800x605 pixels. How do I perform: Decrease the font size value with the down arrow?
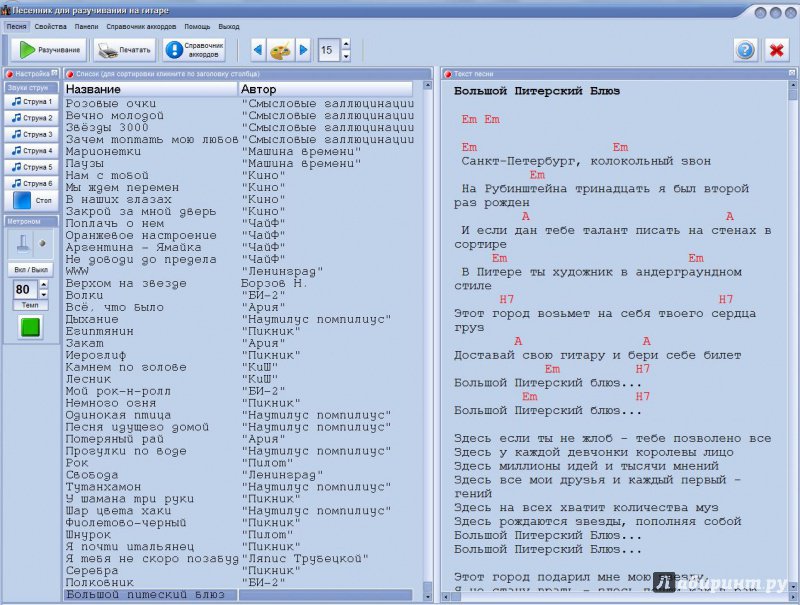pyautogui.click(x=346, y=56)
